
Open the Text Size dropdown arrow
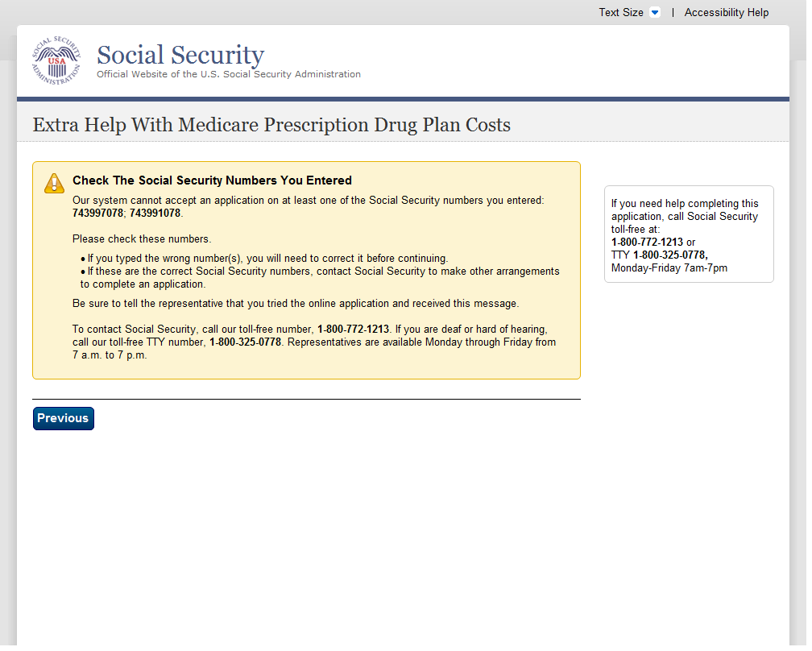tap(655, 13)
